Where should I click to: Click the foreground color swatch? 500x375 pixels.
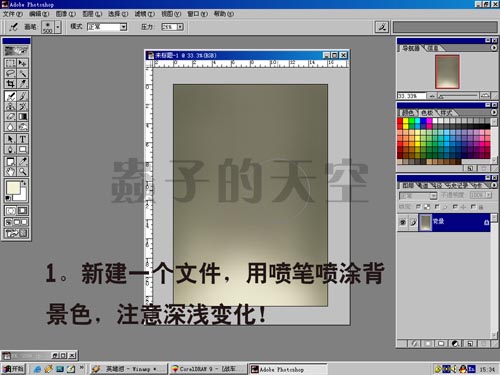tap(13, 188)
